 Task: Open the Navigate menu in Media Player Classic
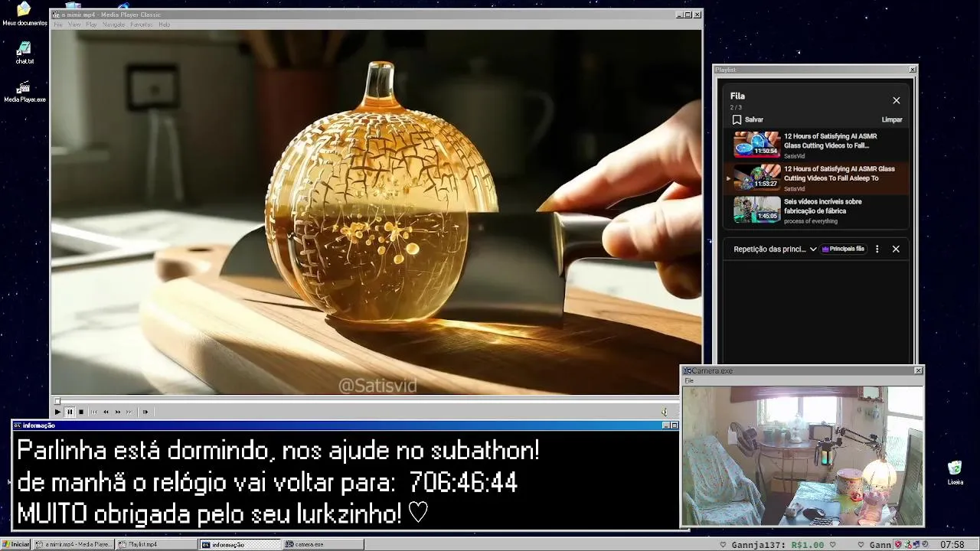pos(113,24)
